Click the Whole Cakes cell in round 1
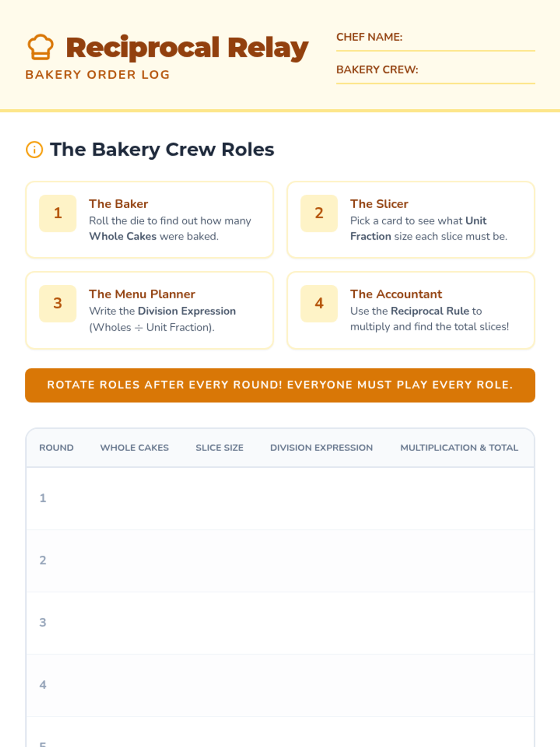The height and width of the screenshot is (747, 560). tap(134, 498)
